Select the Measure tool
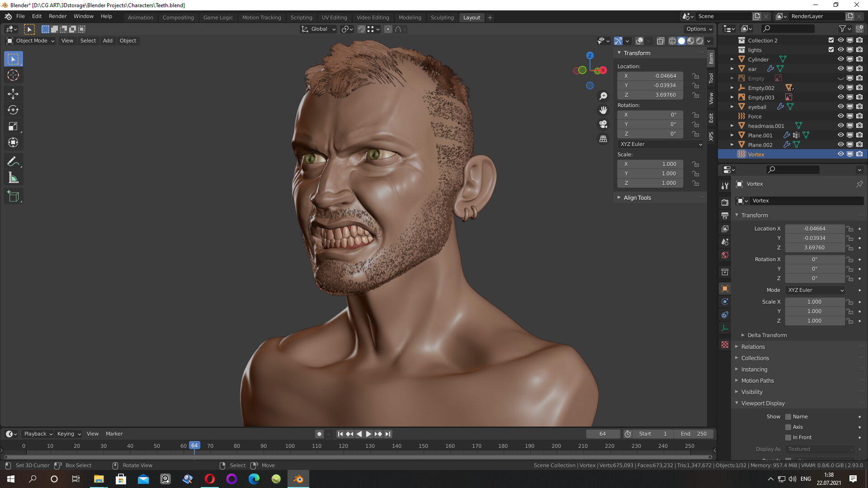868x488 pixels. pyautogui.click(x=13, y=177)
